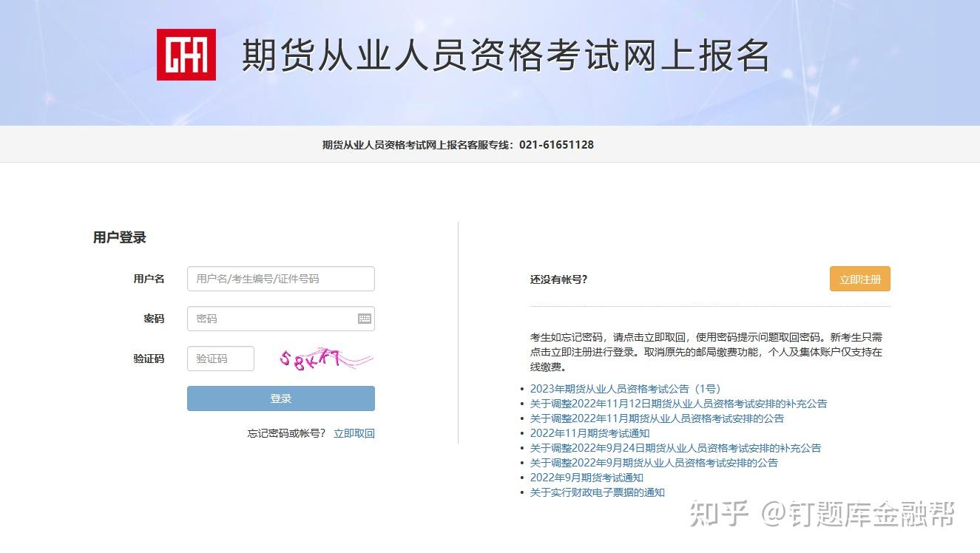Click the 立即注册 registration button
Viewport: 980px width, 553px height.
coord(859,279)
